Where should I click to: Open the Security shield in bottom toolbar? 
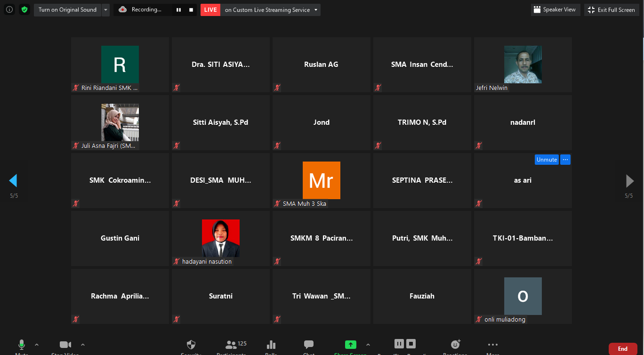(191, 345)
